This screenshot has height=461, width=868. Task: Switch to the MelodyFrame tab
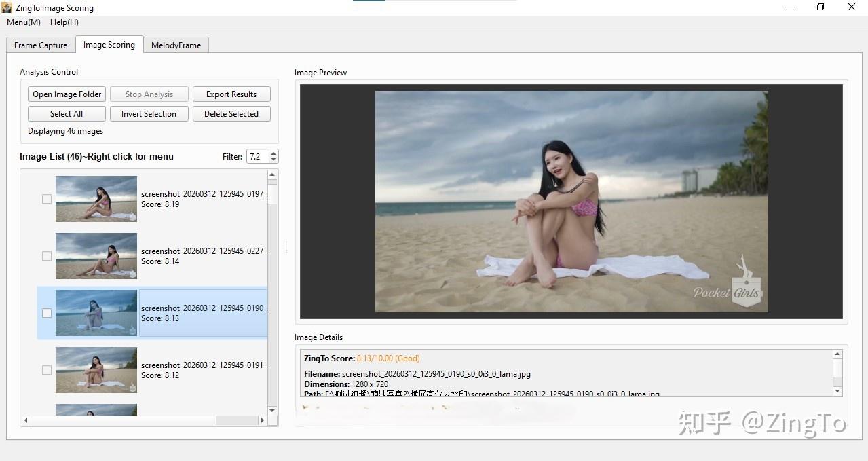[176, 45]
